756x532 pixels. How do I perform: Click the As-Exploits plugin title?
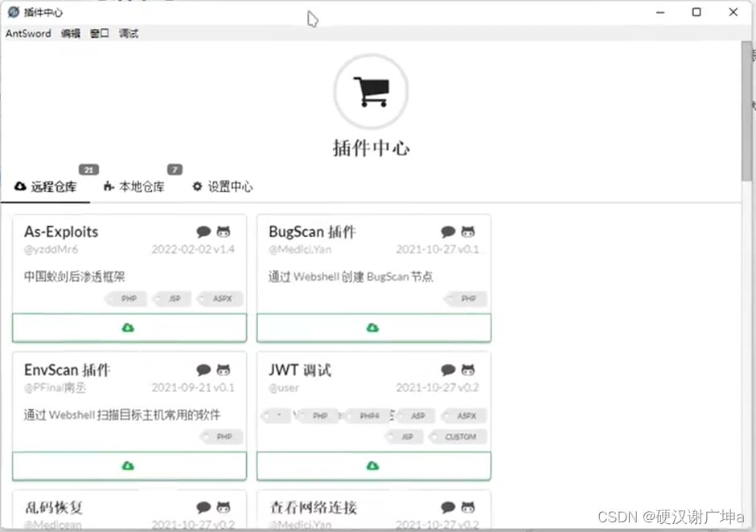pyautogui.click(x=61, y=231)
